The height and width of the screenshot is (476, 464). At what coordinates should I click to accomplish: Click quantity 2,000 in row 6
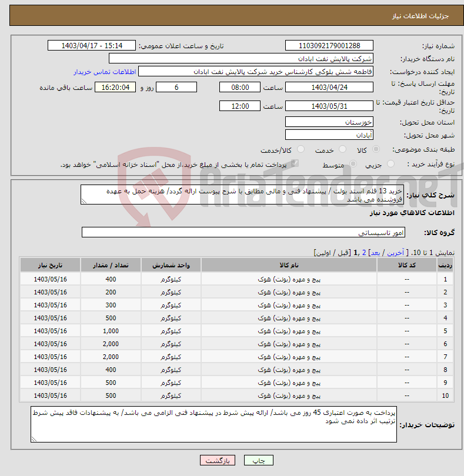tap(111, 344)
